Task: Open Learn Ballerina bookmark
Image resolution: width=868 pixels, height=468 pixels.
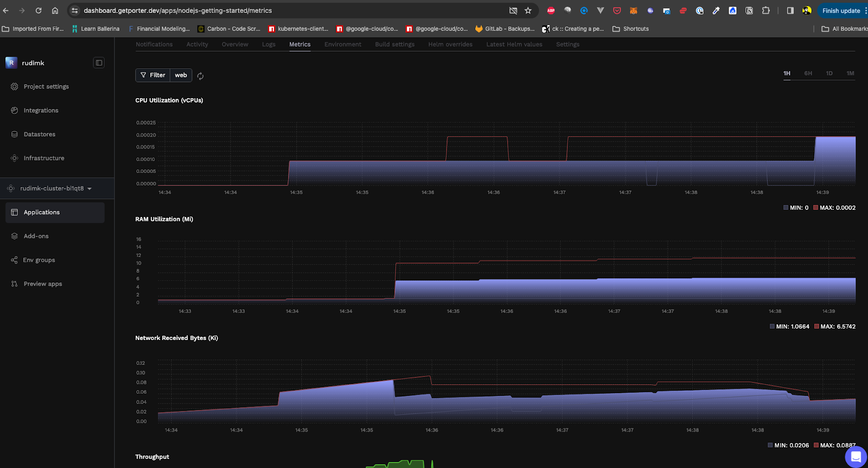Action: point(95,29)
